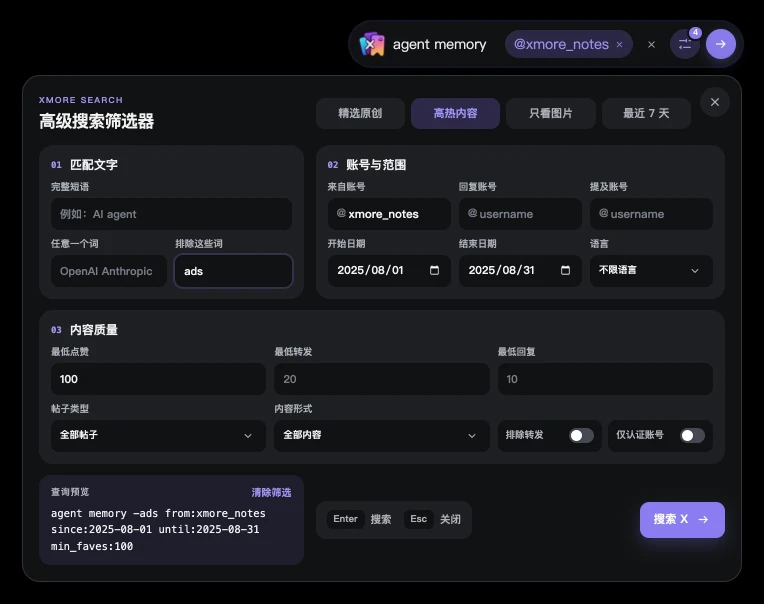The width and height of the screenshot is (764, 604).
Task: Click the 内容质量 section title
Action: coord(94,330)
